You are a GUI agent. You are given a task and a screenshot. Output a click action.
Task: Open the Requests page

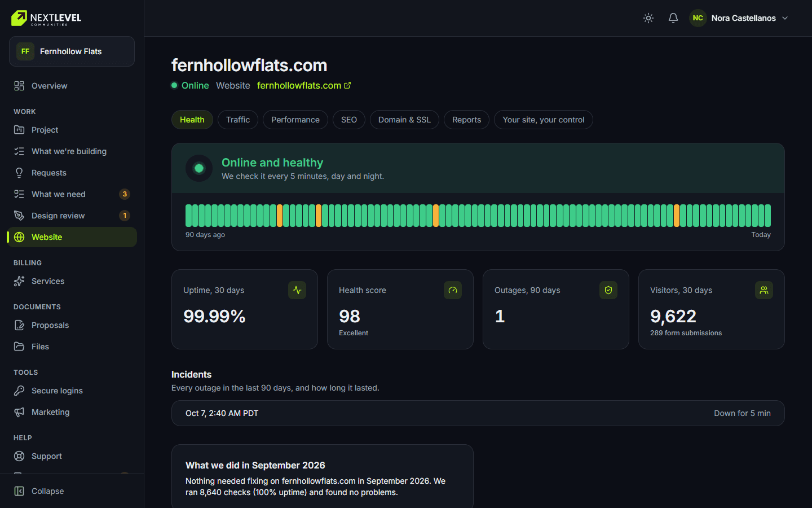(72, 173)
